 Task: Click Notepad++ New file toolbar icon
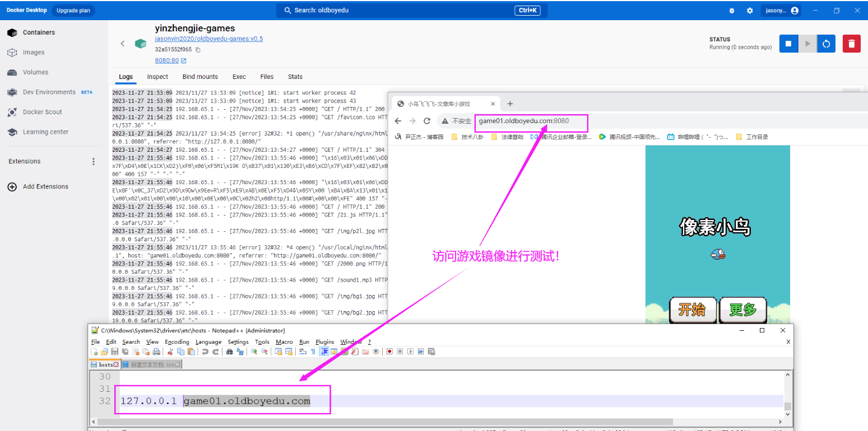point(94,352)
